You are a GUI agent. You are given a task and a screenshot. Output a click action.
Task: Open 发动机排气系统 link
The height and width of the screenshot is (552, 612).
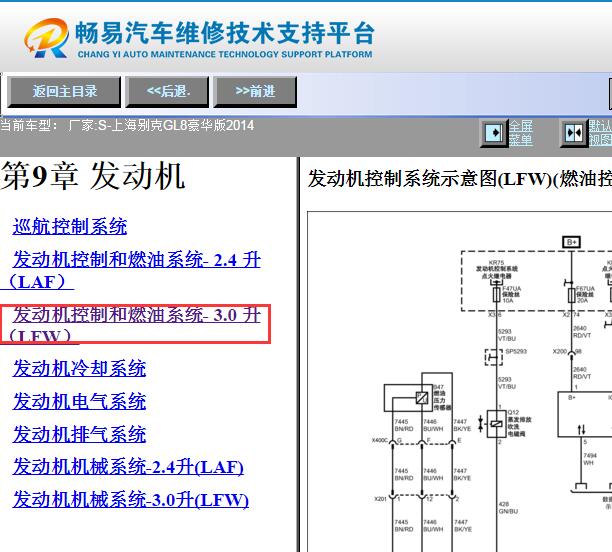click(x=79, y=434)
